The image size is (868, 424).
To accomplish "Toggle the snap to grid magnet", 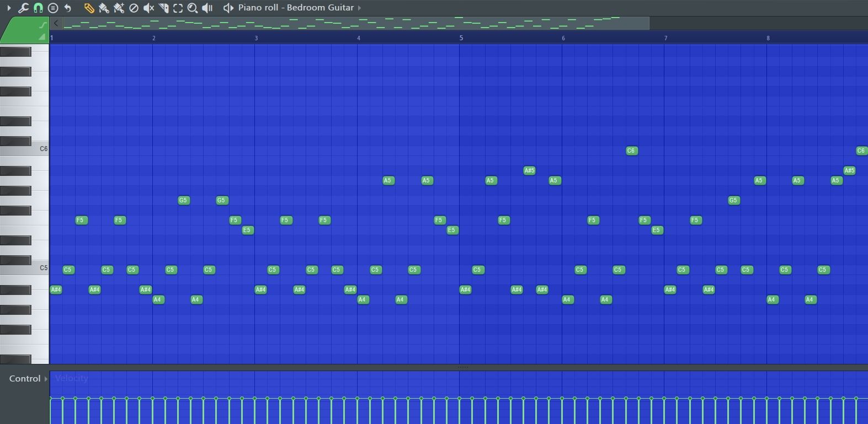I will point(38,8).
